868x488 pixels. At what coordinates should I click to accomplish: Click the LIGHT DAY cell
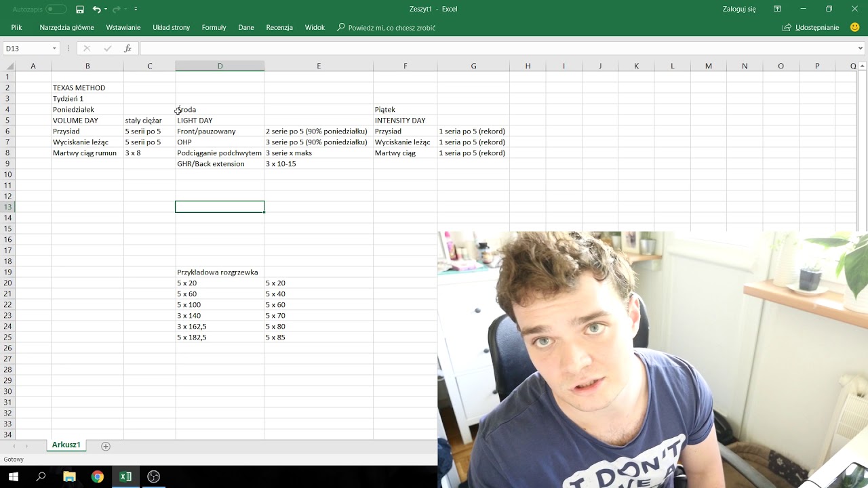[220, 120]
